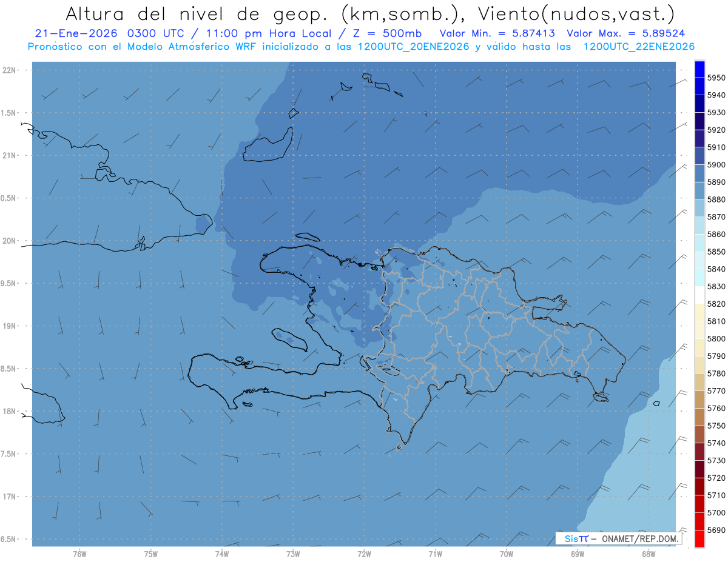Click the 68W longitude axis label
This screenshot has width=728, height=562.
[648, 554]
